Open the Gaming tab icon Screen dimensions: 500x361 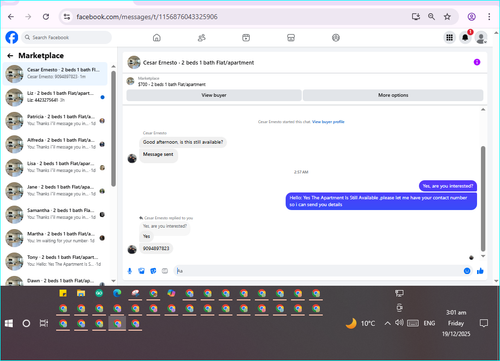pos(336,38)
